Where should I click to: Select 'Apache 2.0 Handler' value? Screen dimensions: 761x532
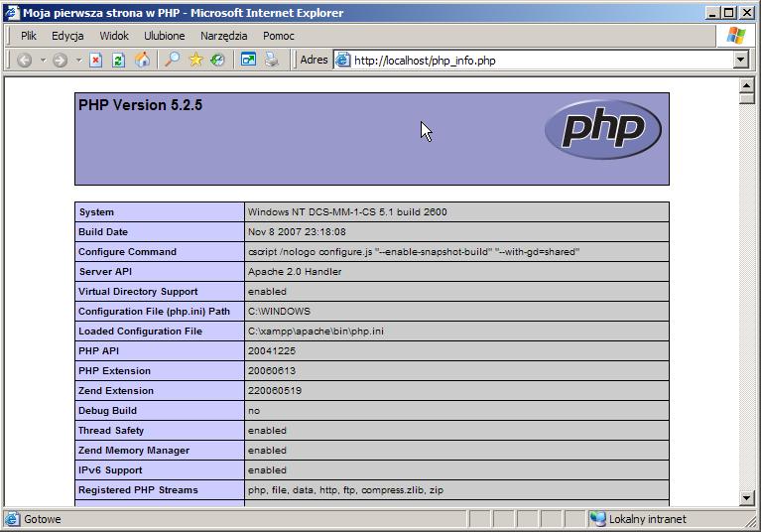coord(295,272)
